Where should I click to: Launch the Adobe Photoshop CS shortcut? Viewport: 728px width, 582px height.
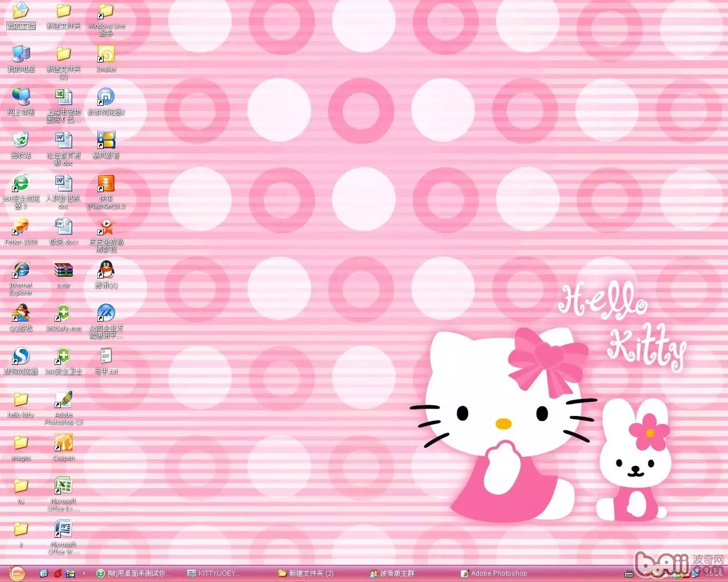[x=63, y=408]
